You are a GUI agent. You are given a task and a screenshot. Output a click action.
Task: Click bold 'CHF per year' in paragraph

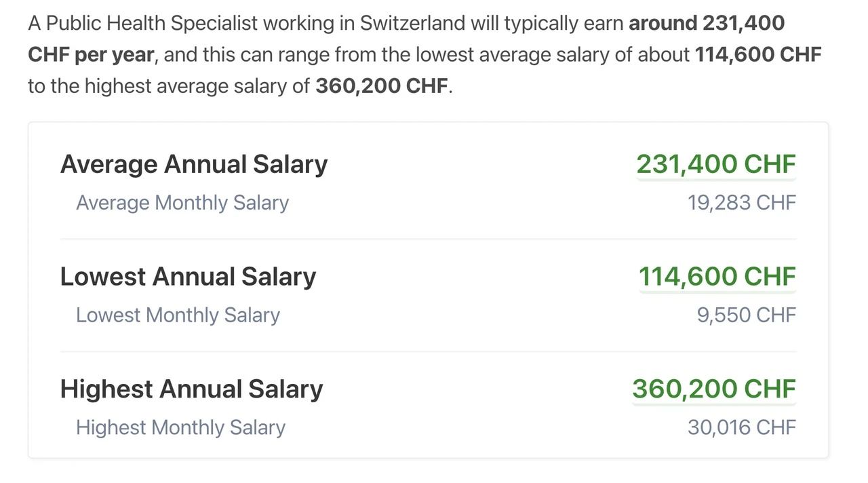[91, 56]
